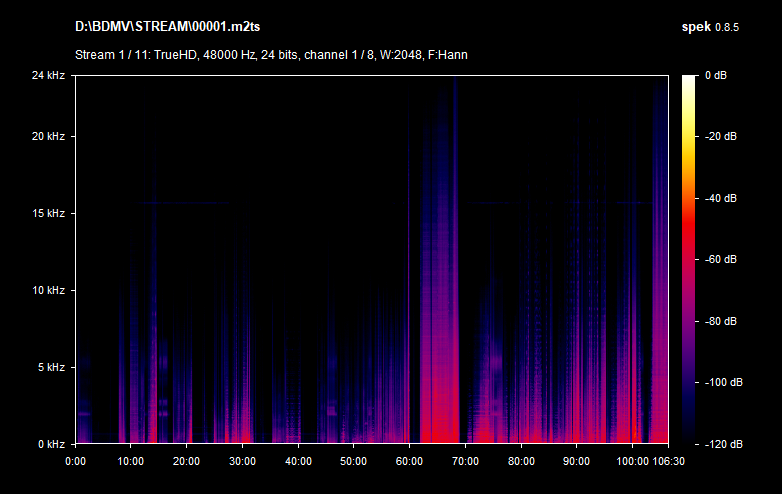Click the TrueHD stream info line
This screenshot has width=782, height=494.
(x=270, y=54)
